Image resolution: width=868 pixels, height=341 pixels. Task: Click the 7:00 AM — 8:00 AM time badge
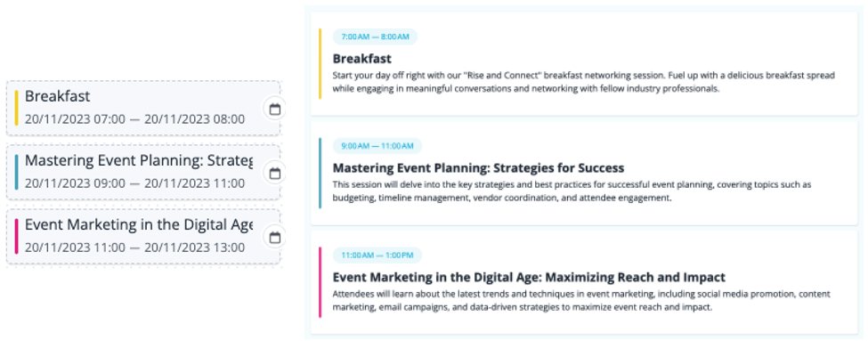coord(375,37)
